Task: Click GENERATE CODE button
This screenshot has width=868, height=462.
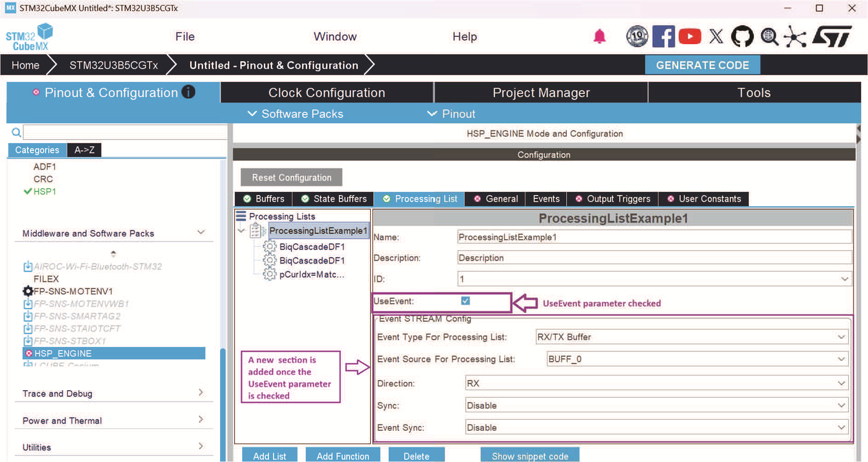Action: pyautogui.click(x=702, y=65)
